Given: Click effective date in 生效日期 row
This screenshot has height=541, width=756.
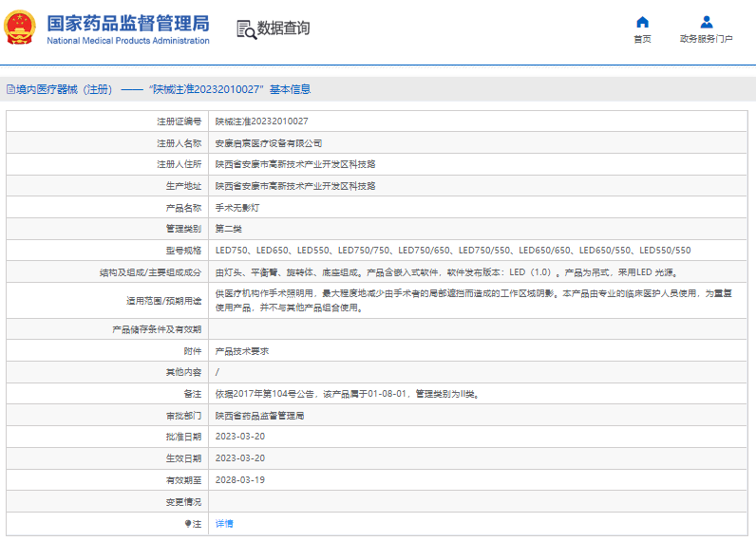Looking at the screenshot, I should [240, 458].
